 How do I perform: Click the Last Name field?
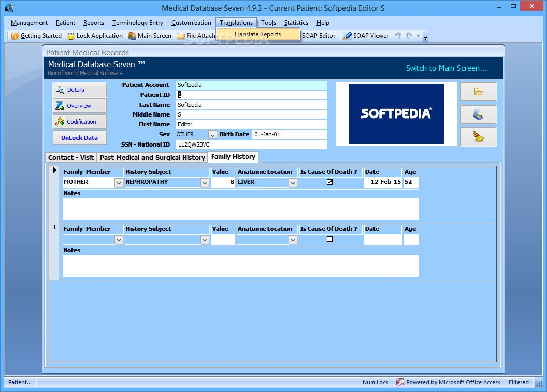click(x=251, y=105)
